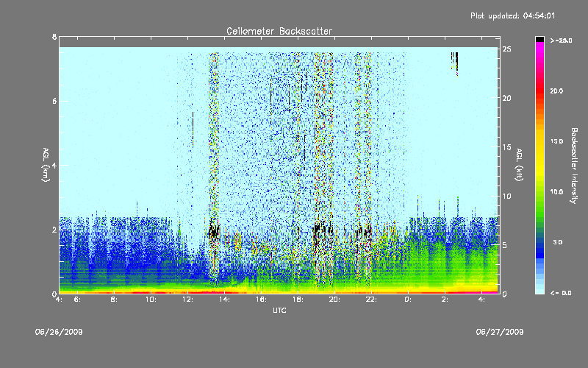The height and width of the screenshot is (368, 588).
Task: Click the 6 km tick on left axis
Action: pyautogui.click(x=54, y=101)
